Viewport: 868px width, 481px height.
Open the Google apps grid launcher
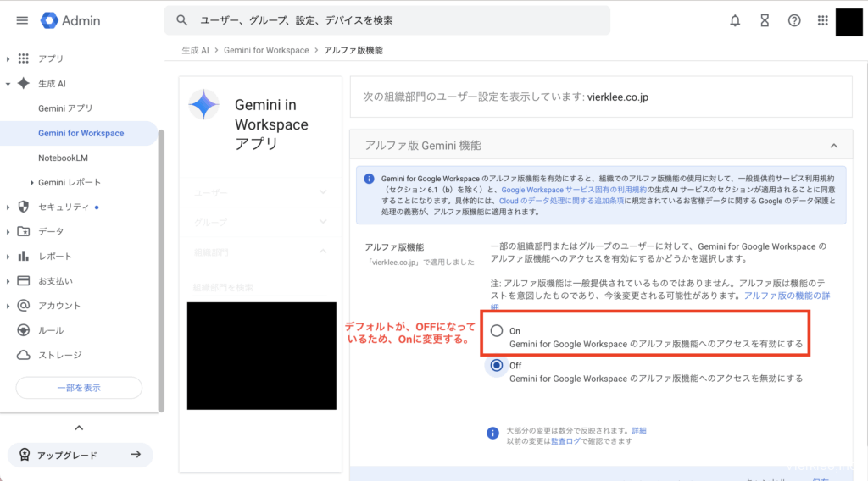(822, 20)
